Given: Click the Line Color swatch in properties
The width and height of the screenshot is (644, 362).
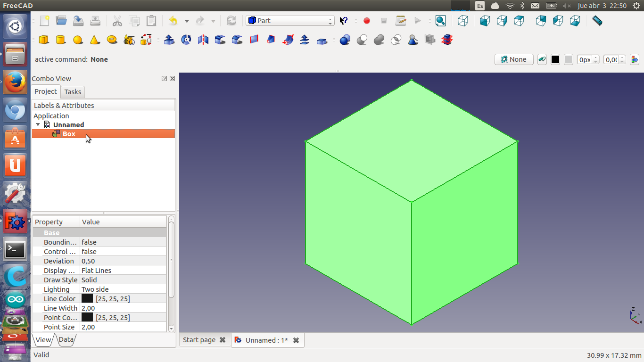Looking at the screenshot, I should (87, 299).
